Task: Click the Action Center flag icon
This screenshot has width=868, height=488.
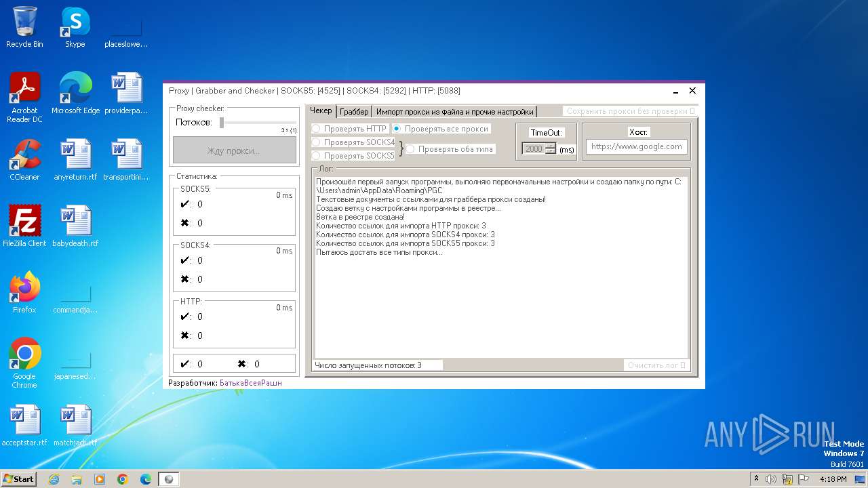Action: coord(804,479)
